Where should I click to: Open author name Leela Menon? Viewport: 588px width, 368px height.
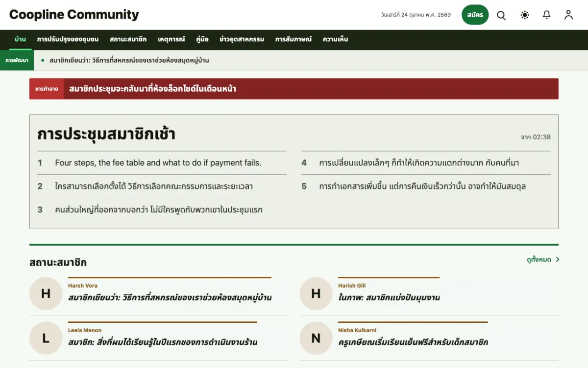(x=85, y=330)
